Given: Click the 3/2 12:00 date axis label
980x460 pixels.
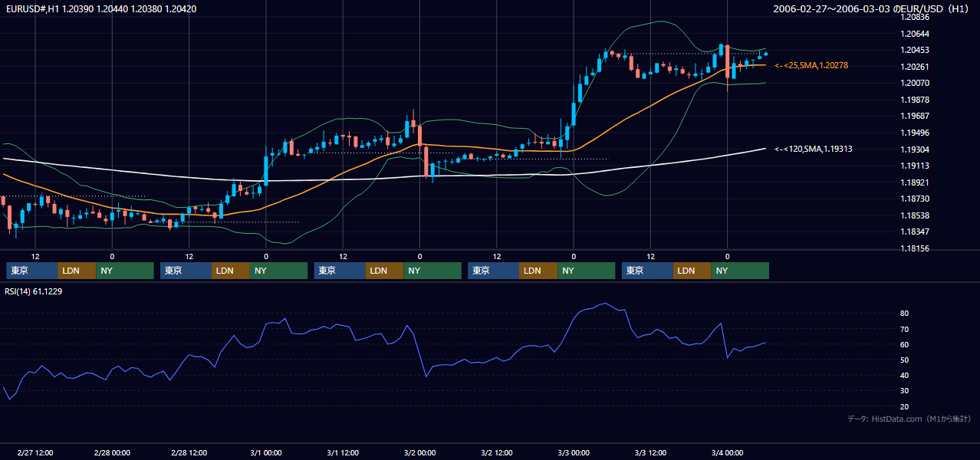Looking at the screenshot, I should pos(497,452).
